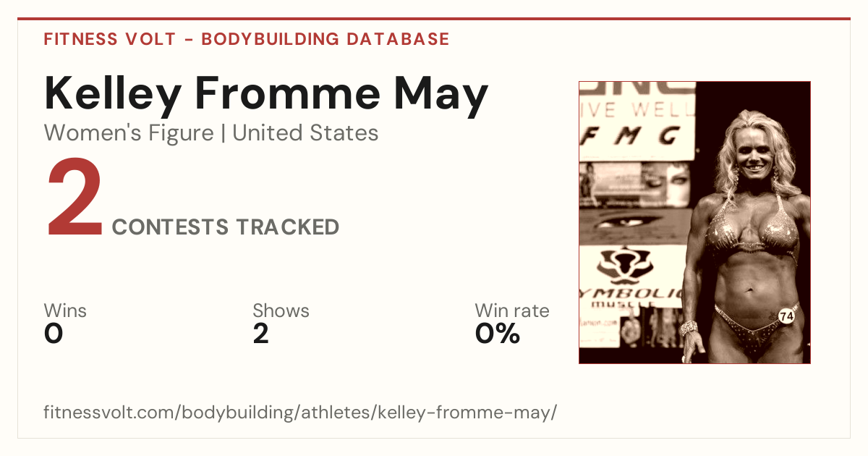Click the Shows stat label
Image resolution: width=868 pixels, height=456 pixels.
tap(281, 311)
